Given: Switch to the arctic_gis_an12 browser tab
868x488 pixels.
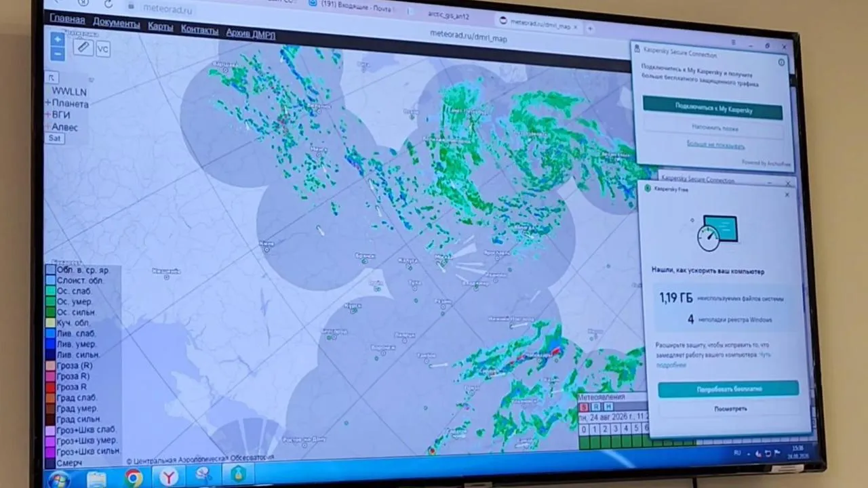Looking at the screenshot, I should tap(448, 14).
